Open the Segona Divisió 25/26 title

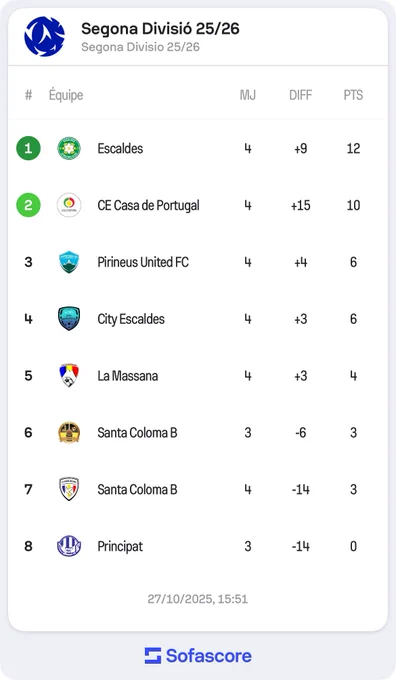pyautogui.click(x=160, y=29)
